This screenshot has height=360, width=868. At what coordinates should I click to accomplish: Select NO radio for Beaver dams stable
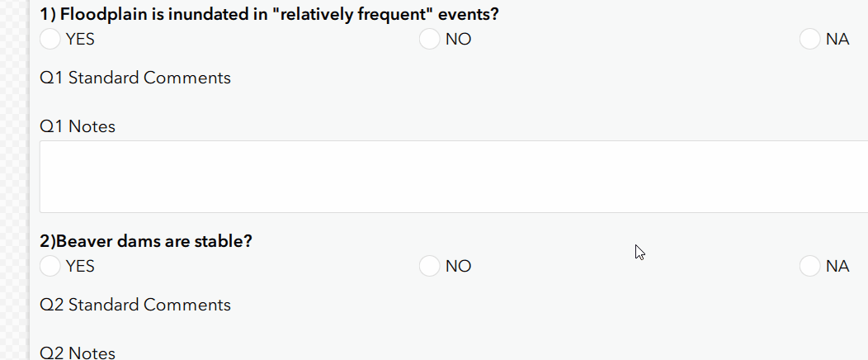pos(429,266)
